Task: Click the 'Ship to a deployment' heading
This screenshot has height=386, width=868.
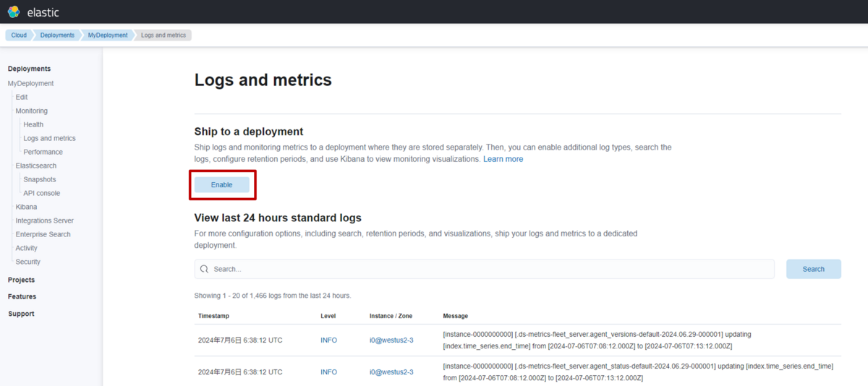Action: coord(249,132)
